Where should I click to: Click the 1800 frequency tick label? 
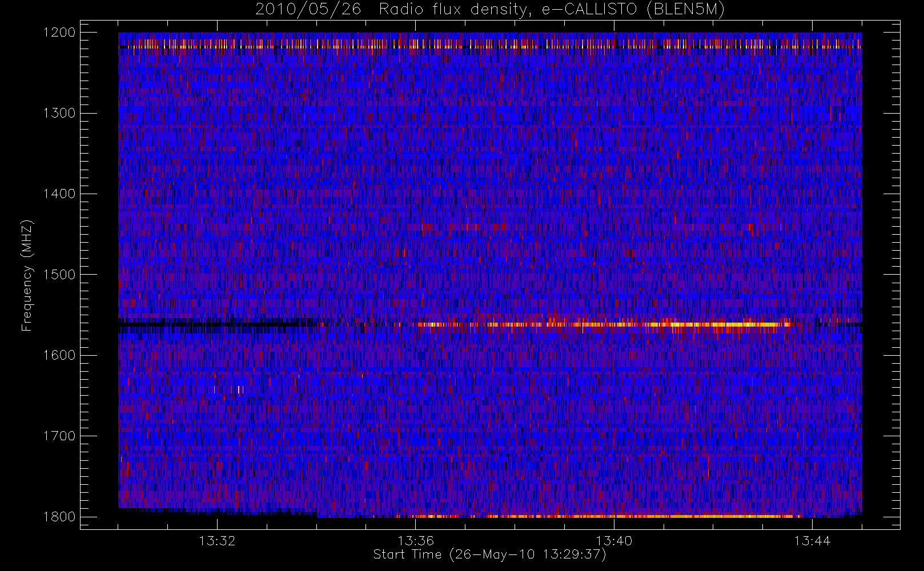point(59,517)
